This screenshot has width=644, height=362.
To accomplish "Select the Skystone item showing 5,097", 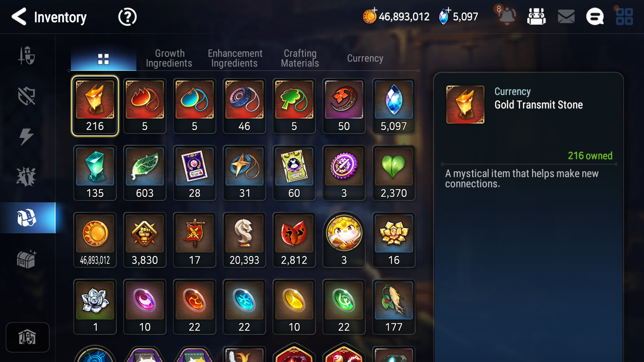I will coord(394,106).
